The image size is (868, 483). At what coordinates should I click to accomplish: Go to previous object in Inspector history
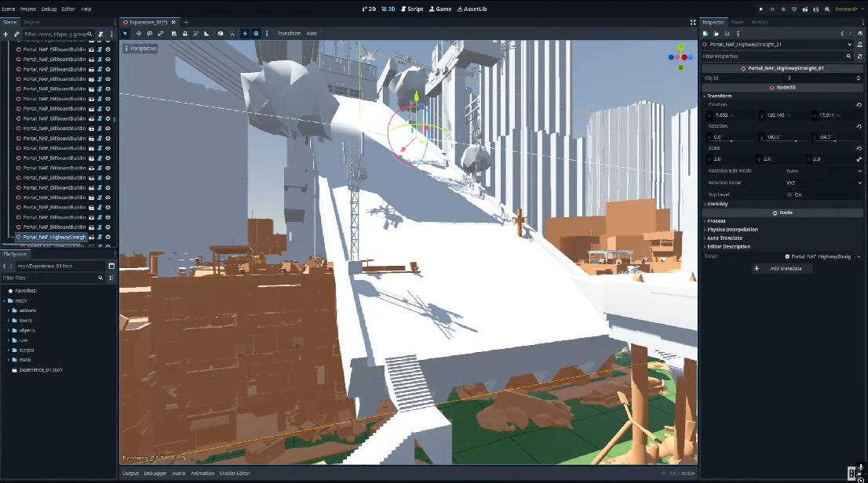point(842,33)
